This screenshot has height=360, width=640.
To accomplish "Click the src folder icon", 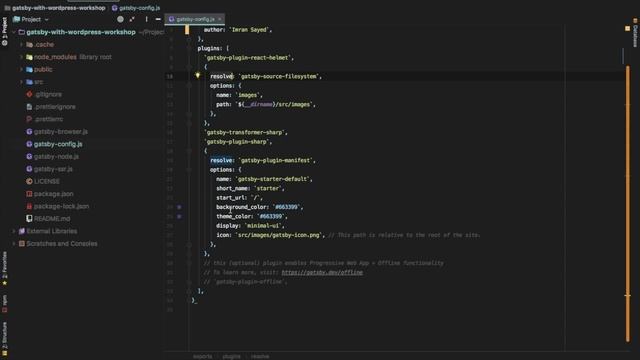I will tap(29, 82).
